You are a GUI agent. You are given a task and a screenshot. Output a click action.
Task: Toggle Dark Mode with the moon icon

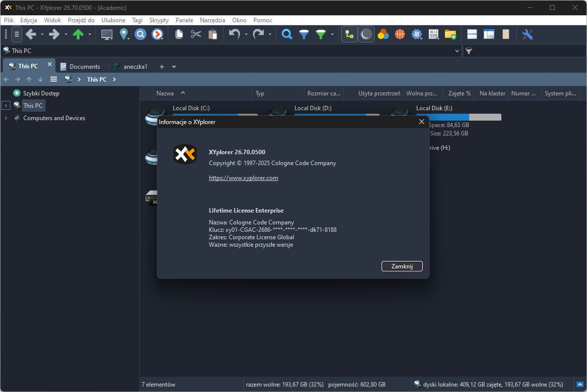click(x=366, y=35)
